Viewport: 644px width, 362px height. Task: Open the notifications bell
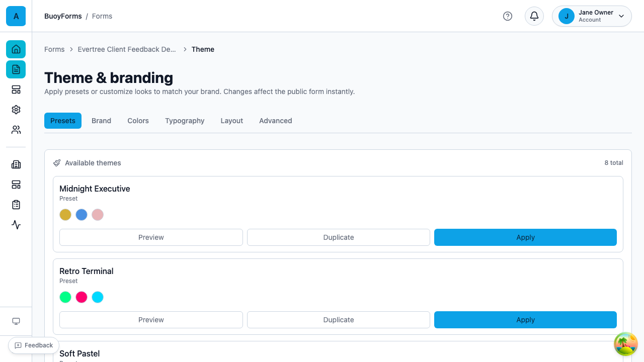pos(534,16)
